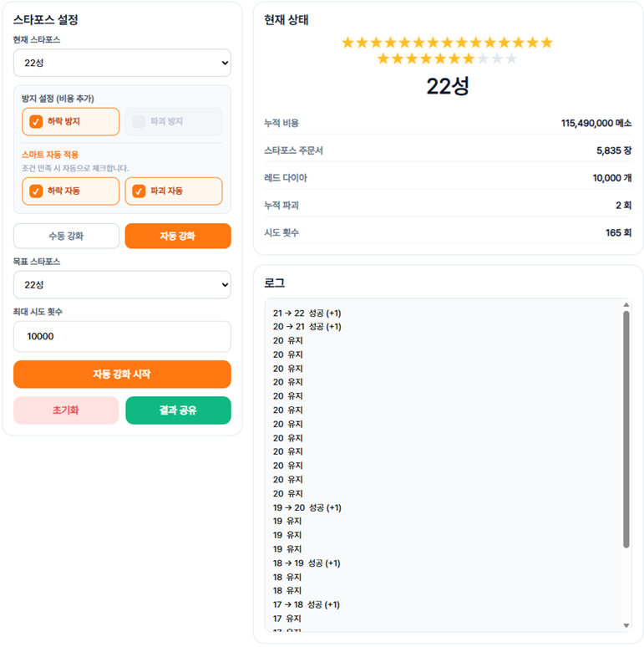This screenshot has height=647, width=644.
Task: Switch to the 수동 강화 tab
Action: click(66, 236)
